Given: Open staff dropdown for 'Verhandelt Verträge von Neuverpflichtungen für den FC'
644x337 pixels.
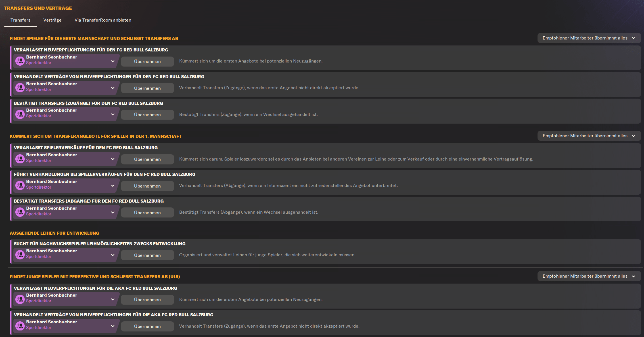Looking at the screenshot, I should pyautogui.click(x=112, y=88).
